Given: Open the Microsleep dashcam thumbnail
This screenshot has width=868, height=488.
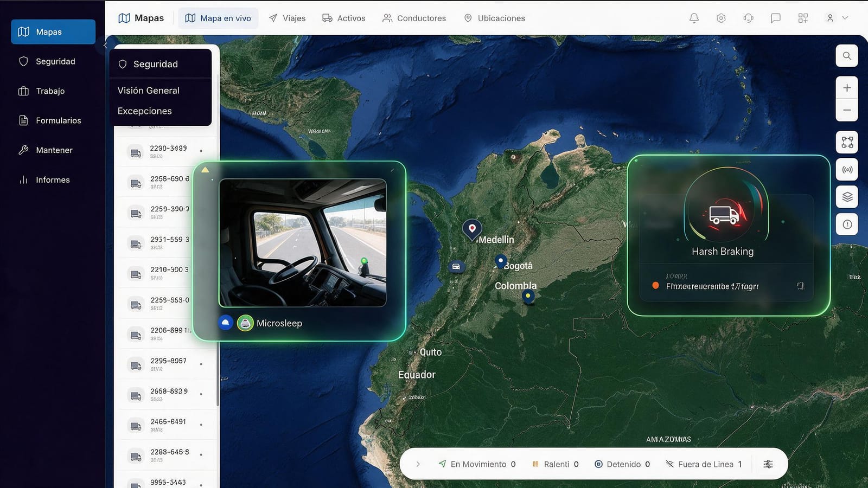Looking at the screenshot, I should point(303,243).
